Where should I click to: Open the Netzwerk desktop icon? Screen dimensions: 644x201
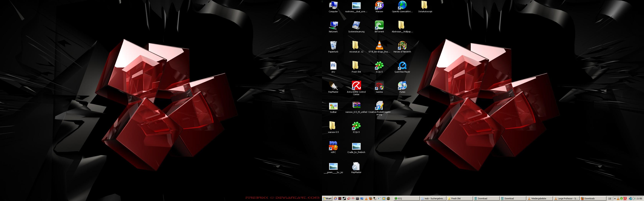333,27
